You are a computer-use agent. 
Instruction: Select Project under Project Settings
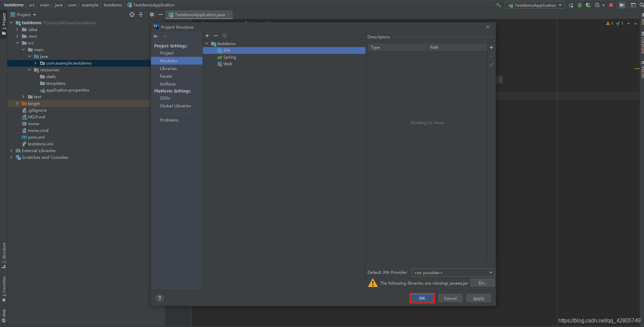167,53
